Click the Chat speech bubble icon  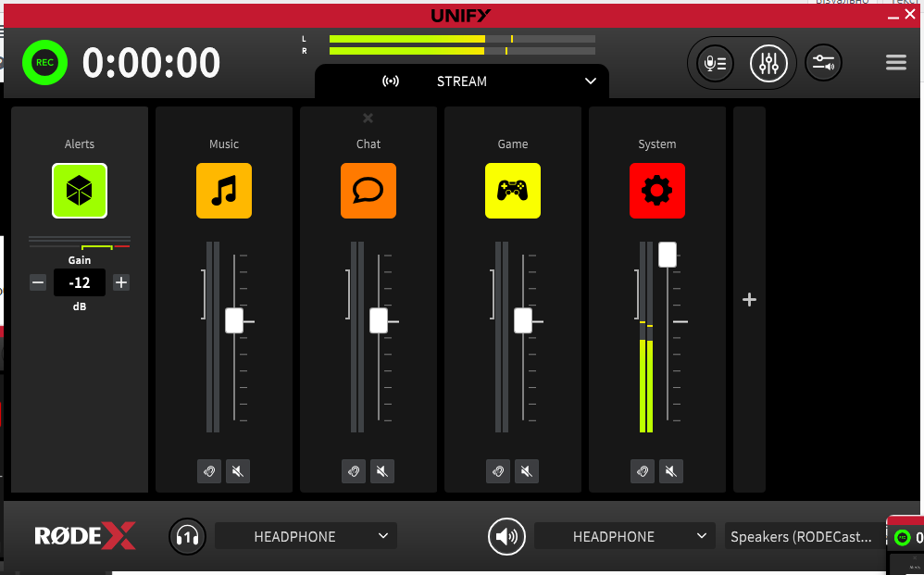tap(368, 191)
